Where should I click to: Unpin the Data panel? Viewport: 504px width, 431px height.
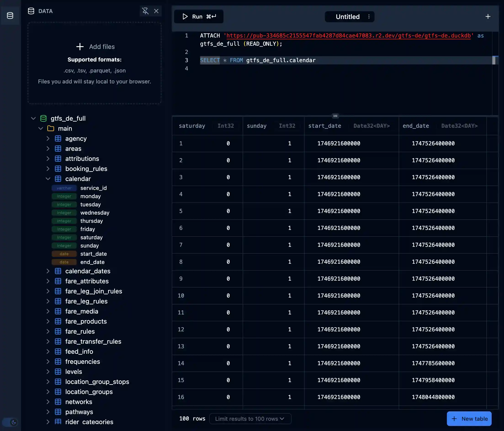(x=145, y=11)
